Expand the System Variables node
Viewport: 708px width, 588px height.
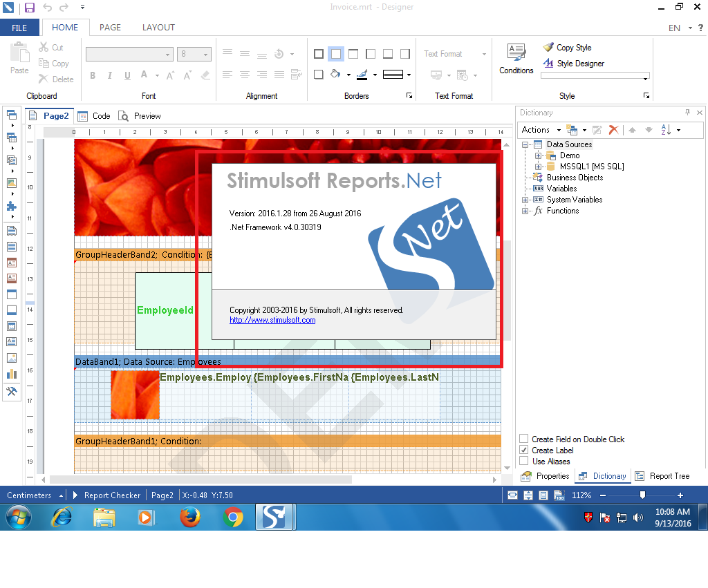point(525,200)
